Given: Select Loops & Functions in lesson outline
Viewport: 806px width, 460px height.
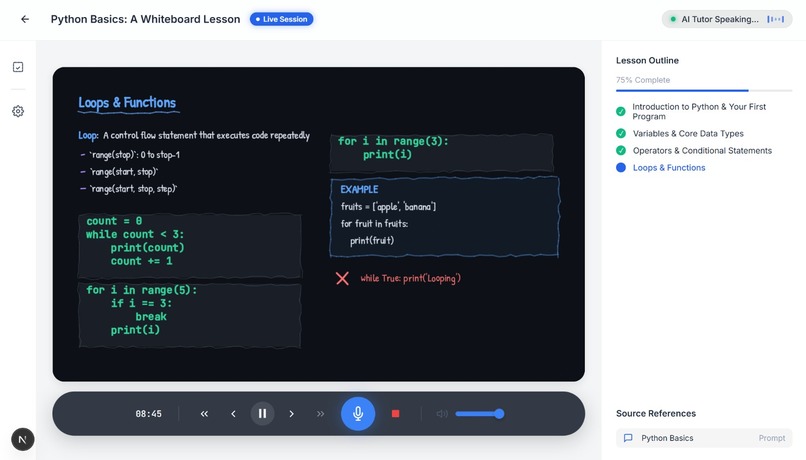Looking at the screenshot, I should pyautogui.click(x=669, y=168).
